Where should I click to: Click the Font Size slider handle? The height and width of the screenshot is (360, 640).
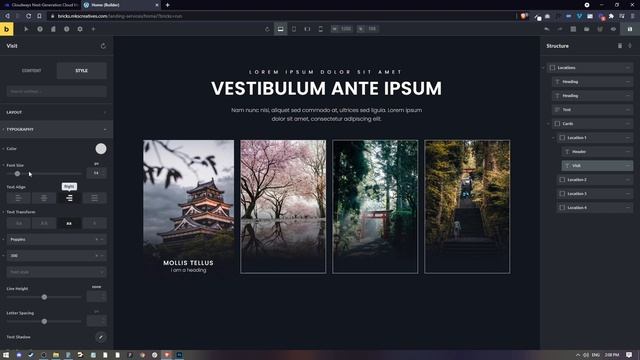point(17,173)
